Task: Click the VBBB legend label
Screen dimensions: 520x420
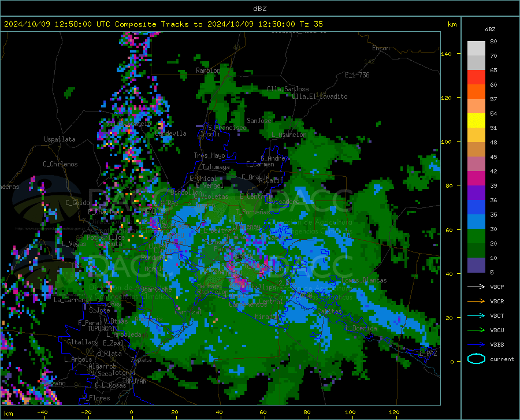Action: click(497, 344)
